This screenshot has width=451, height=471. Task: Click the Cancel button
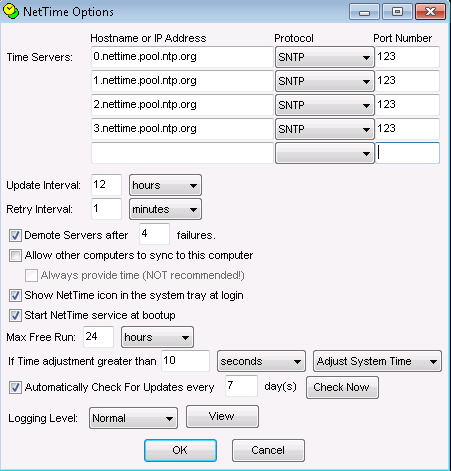point(268,450)
